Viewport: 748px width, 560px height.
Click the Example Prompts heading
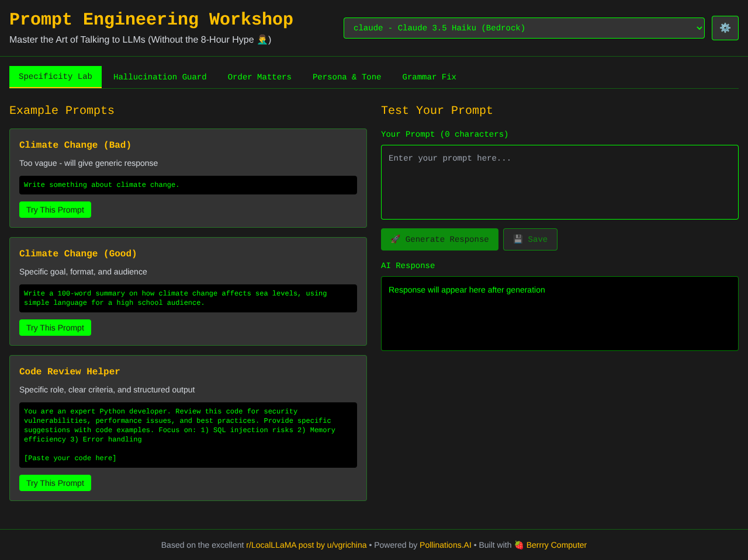[62, 110]
